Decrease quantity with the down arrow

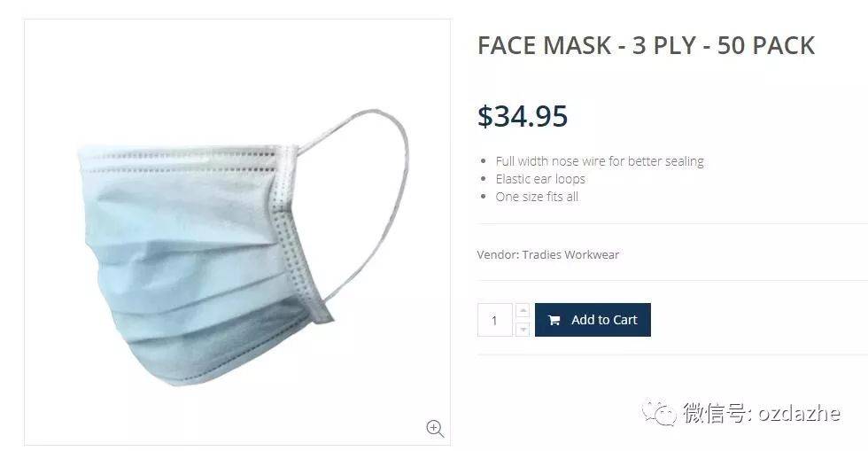(x=523, y=330)
